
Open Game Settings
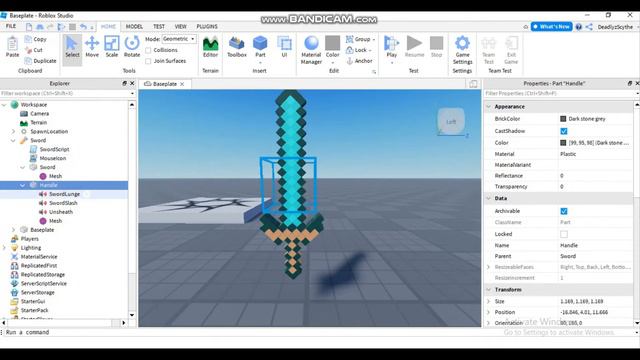462,50
